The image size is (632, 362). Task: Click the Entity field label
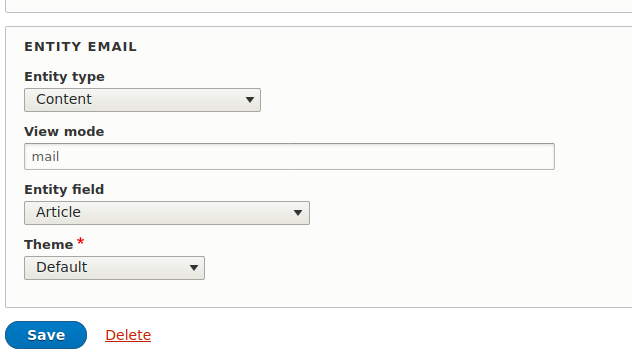(x=64, y=189)
